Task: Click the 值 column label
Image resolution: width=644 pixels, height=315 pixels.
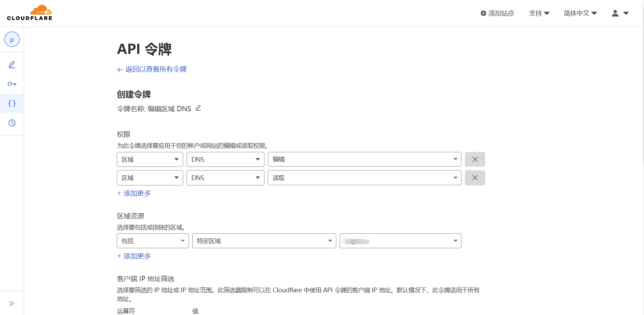Action: pyautogui.click(x=195, y=311)
